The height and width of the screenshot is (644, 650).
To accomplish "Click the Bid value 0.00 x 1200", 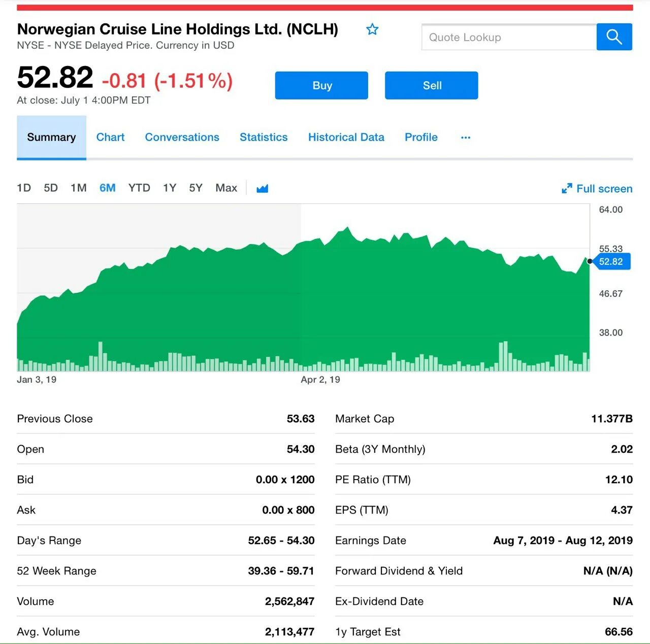I will [x=285, y=480].
